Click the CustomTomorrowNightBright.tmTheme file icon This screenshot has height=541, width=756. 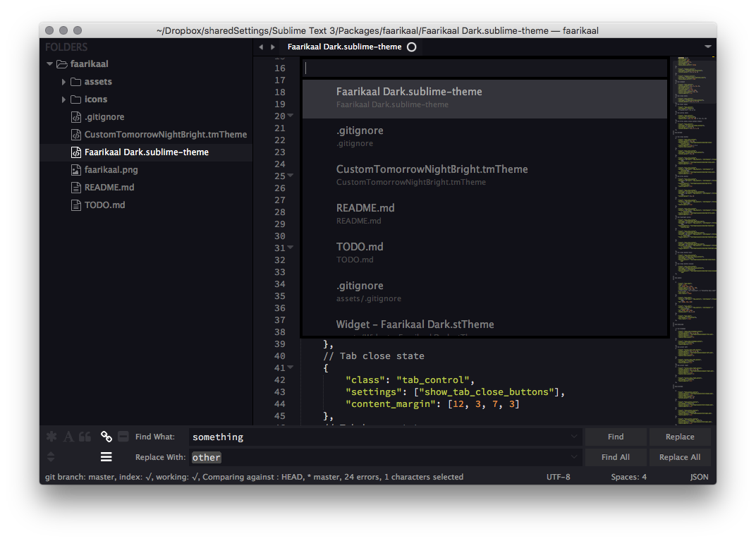75,135
